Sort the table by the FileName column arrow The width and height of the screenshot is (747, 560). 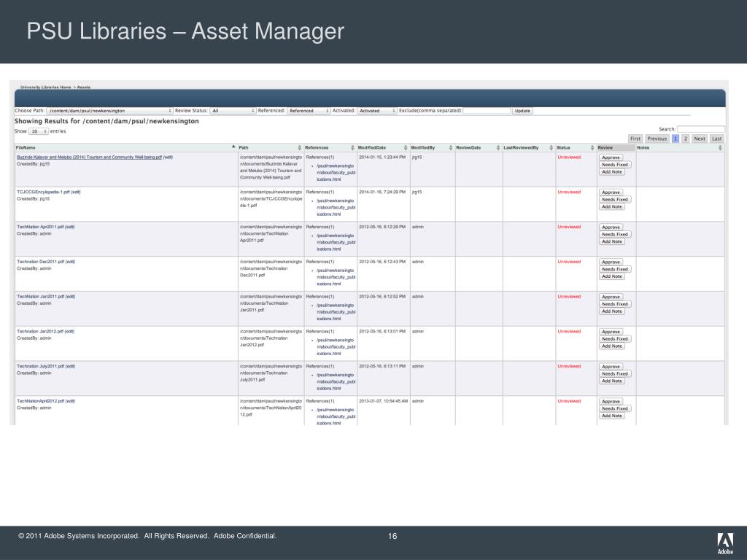click(233, 147)
